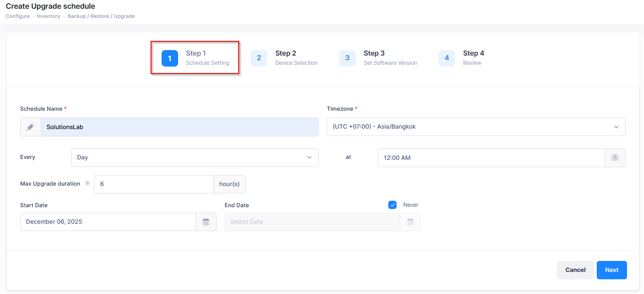Viewport: 644px width, 294px height.
Task: Open the Every frequency dropdown
Action: [194, 158]
